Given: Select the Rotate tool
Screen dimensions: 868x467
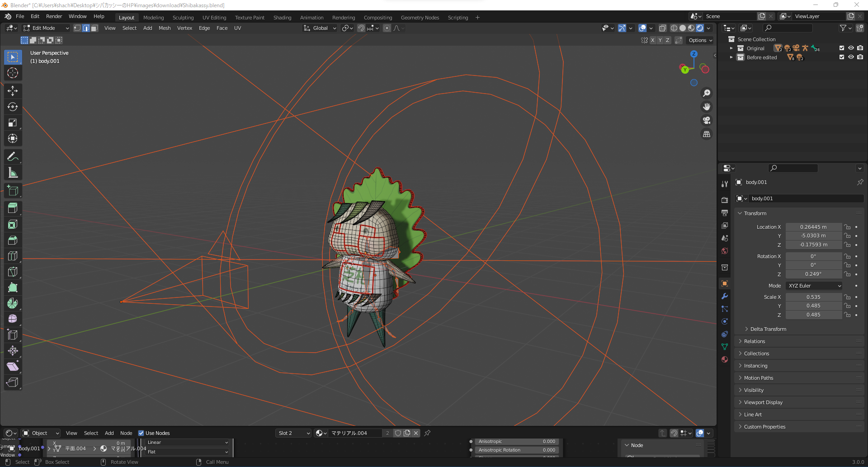Looking at the screenshot, I should (x=13, y=107).
